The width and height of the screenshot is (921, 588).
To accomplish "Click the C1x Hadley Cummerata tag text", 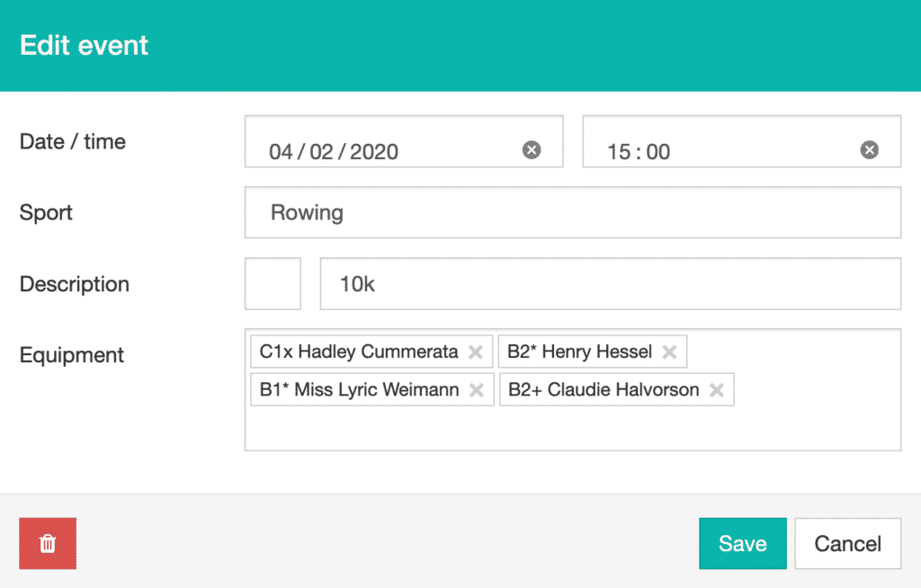I will pyautogui.click(x=359, y=352).
